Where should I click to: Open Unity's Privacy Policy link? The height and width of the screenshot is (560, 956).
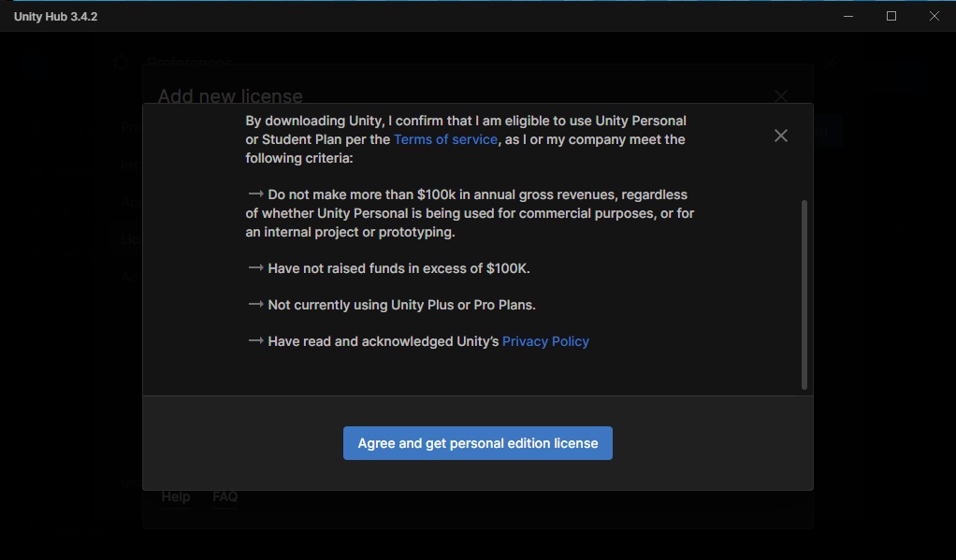(x=545, y=341)
